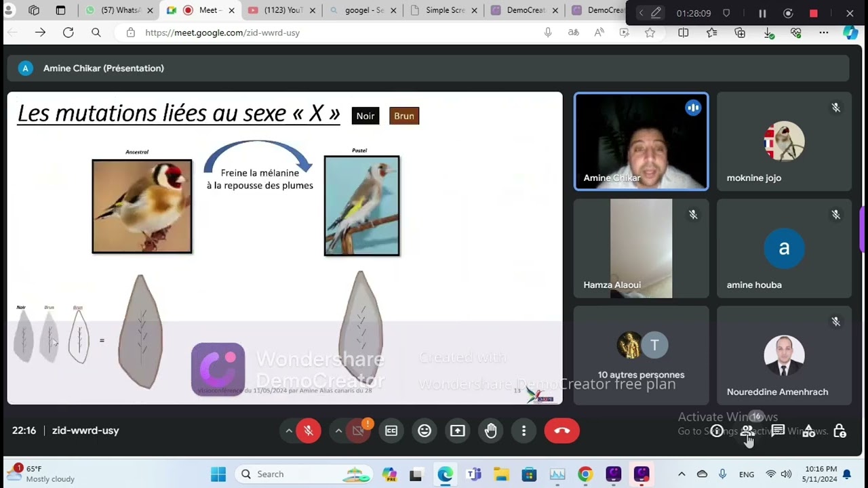
Task: Open the Windows Start menu
Action: tap(218, 474)
